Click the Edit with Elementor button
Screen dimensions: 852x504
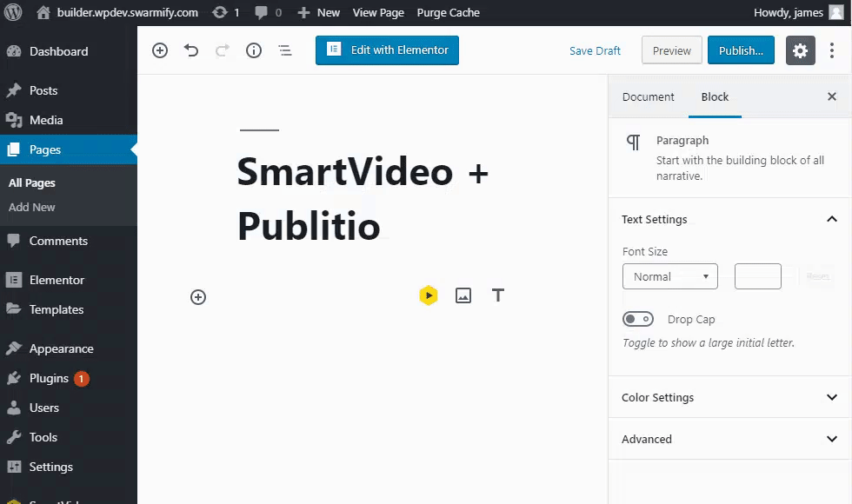(x=387, y=50)
